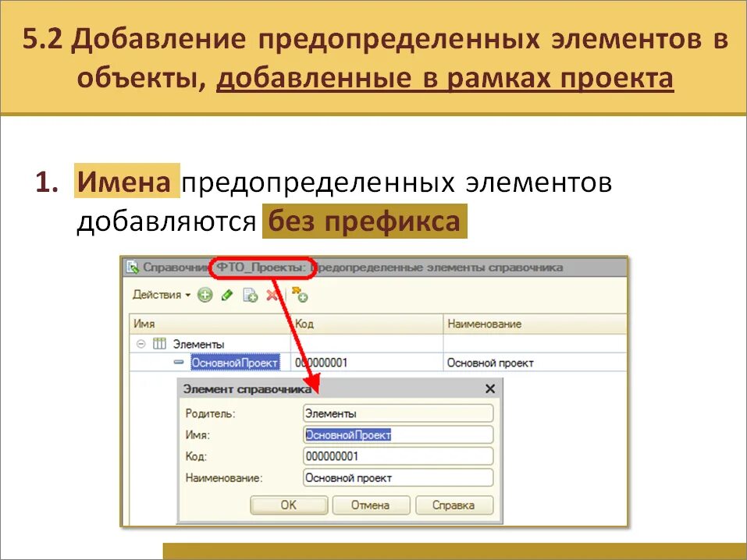Click the ОсновнойПроект row dash icon
The width and height of the screenshot is (747, 560).
click(179, 363)
